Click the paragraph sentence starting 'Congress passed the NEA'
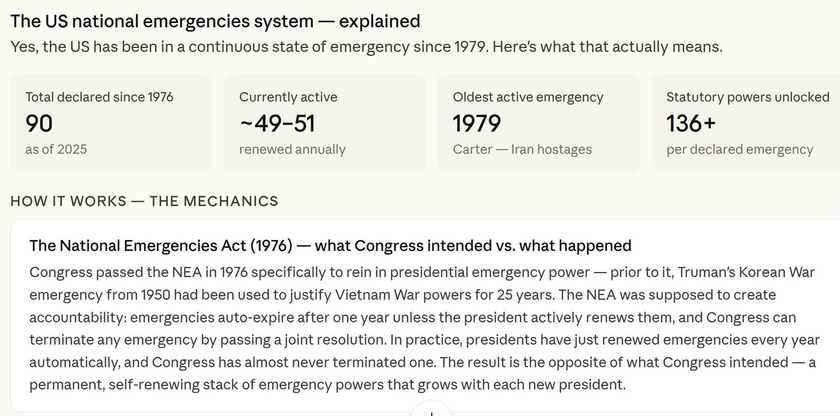Viewport: 840px width, 416px height. tap(300, 272)
